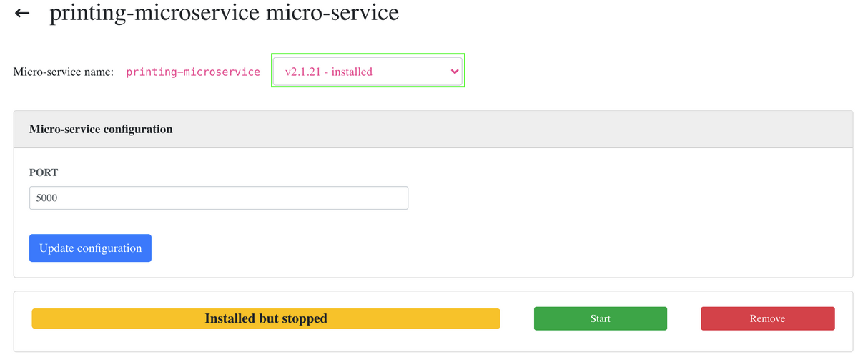Click the page title printing-microservice micro-service

point(224,14)
